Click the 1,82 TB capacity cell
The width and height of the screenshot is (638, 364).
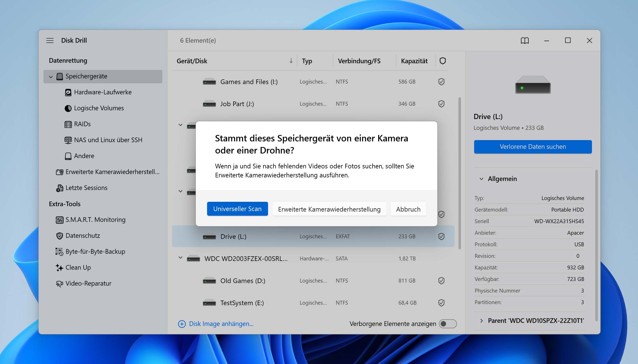(407, 259)
